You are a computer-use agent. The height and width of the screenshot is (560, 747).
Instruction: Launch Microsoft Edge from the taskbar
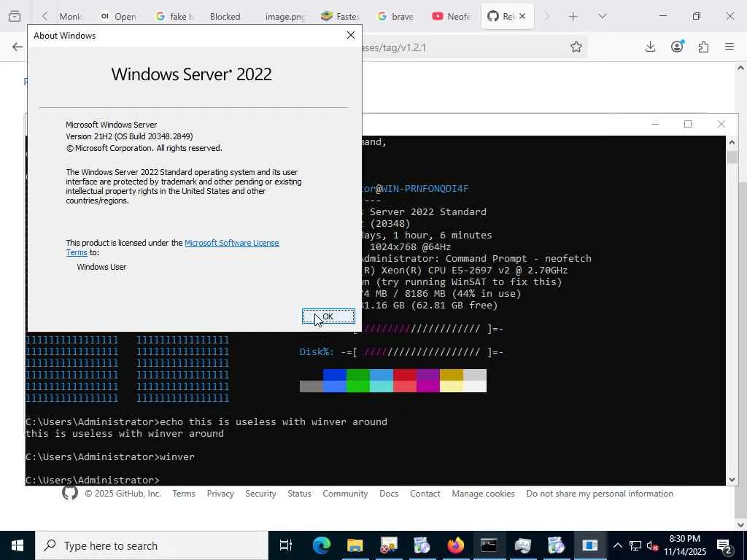click(x=322, y=545)
